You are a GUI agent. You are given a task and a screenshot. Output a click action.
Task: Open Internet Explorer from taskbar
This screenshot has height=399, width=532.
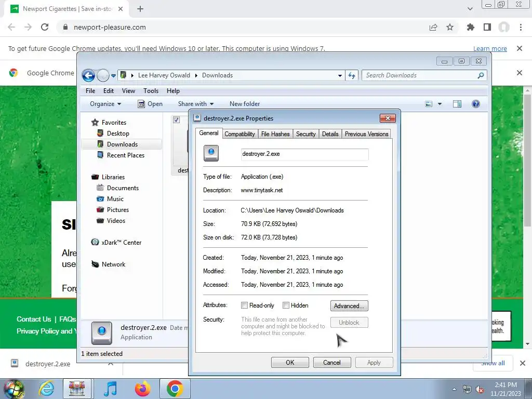pos(46,389)
